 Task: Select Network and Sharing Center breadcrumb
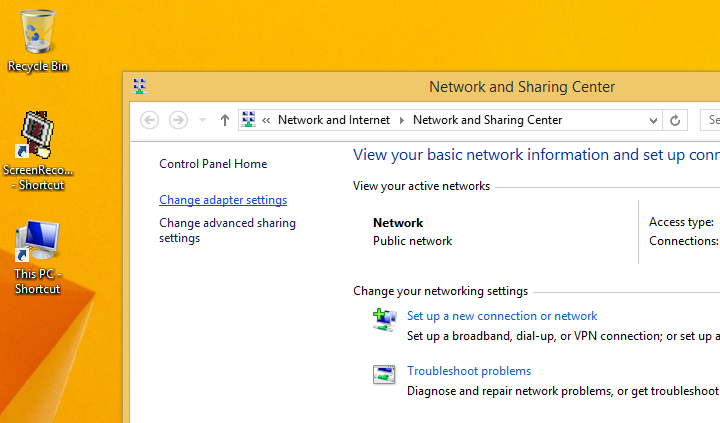click(487, 120)
